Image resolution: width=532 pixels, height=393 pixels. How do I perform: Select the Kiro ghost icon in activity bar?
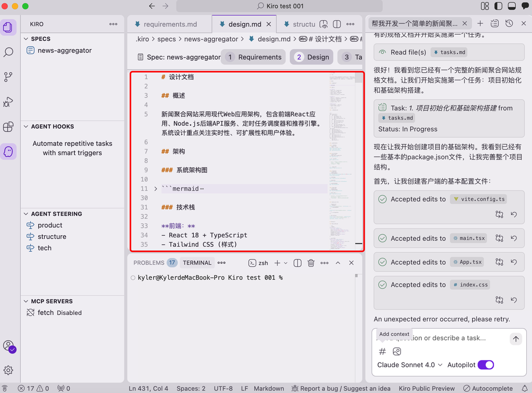point(8,151)
